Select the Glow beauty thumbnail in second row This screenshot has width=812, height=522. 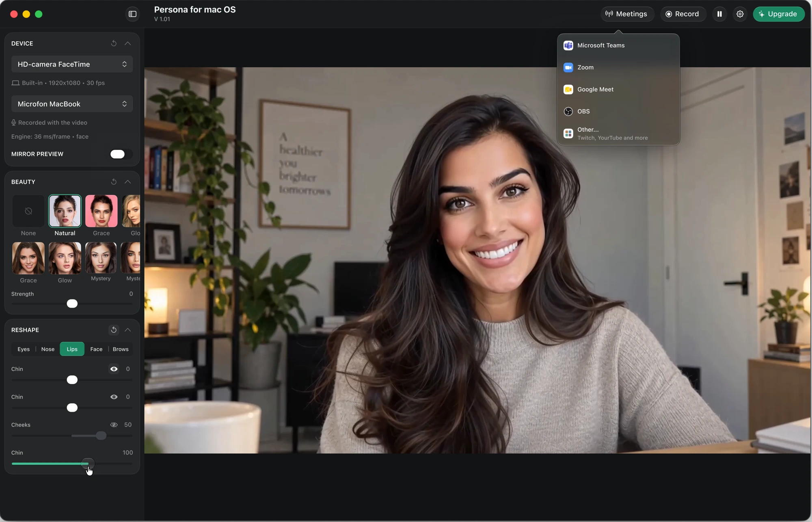(x=65, y=258)
